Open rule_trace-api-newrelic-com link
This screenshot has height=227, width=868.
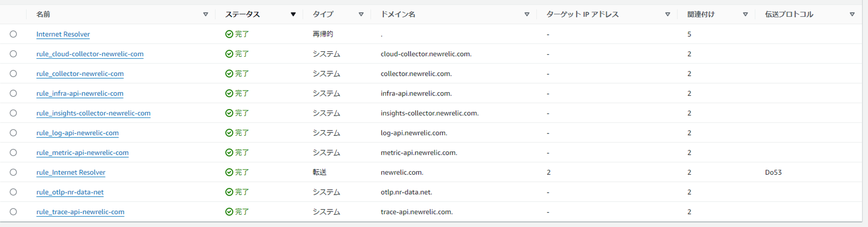tap(81, 212)
